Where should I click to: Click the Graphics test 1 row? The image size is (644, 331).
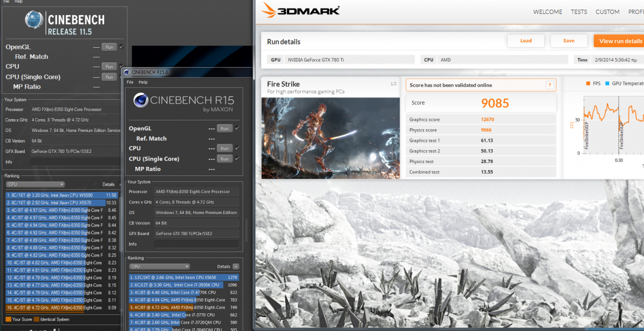coord(481,141)
